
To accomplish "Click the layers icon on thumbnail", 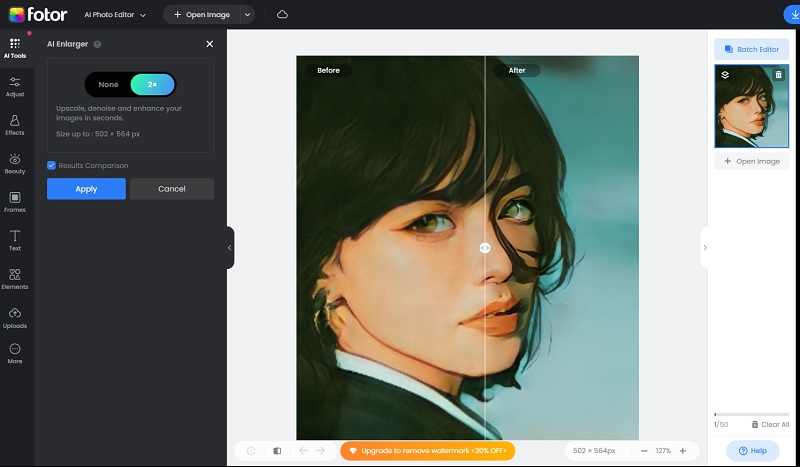I will pos(725,75).
